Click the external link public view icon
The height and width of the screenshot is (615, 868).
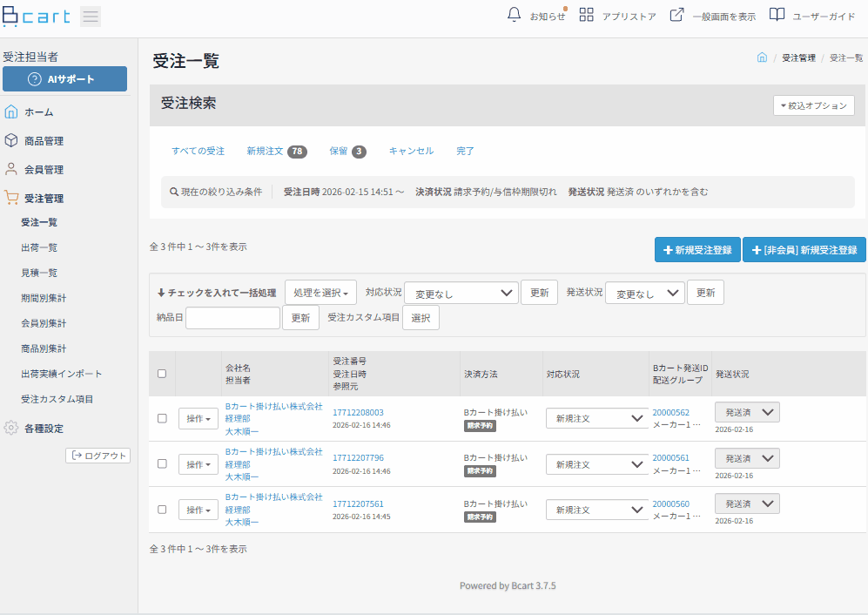pyautogui.click(x=676, y=16)
